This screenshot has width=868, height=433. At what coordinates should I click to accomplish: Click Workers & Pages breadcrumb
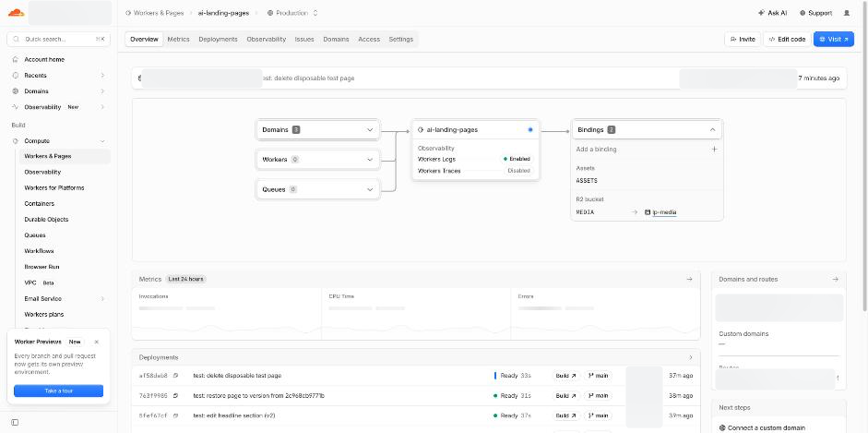point(154,13)
